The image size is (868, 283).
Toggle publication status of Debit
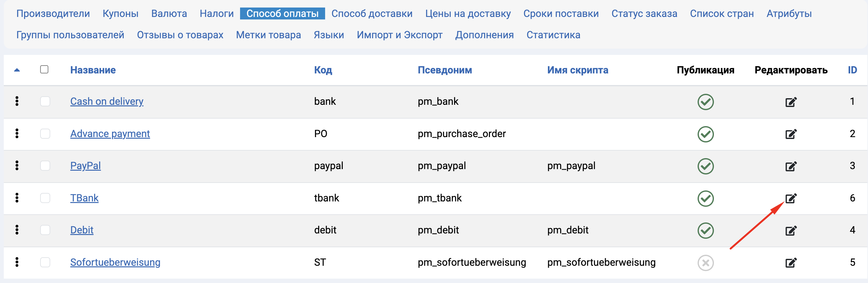[705, 230]
